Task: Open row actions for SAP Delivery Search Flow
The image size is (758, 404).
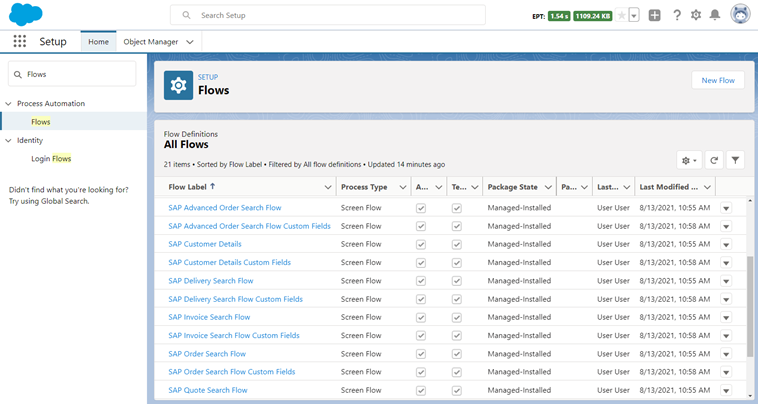Action: (726, 281)
